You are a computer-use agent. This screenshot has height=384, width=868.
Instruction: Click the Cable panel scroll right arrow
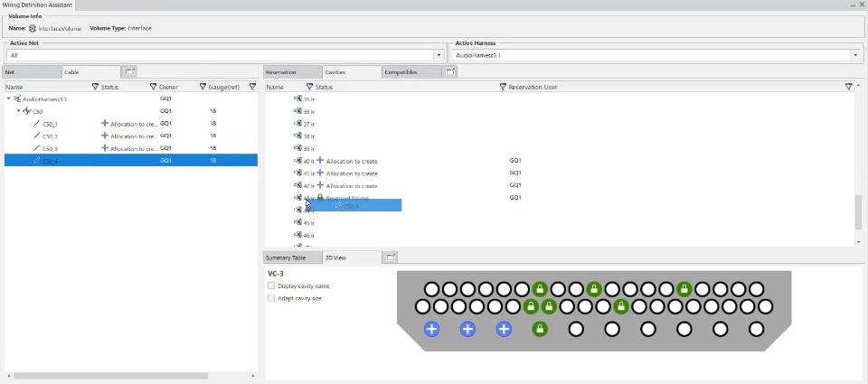(255, 376)
